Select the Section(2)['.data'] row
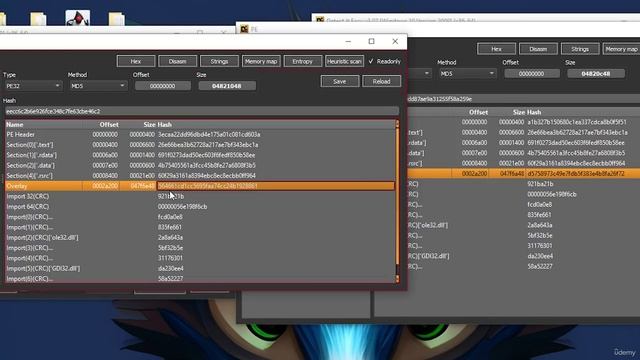The image size is (640, 360). point(200,165)
